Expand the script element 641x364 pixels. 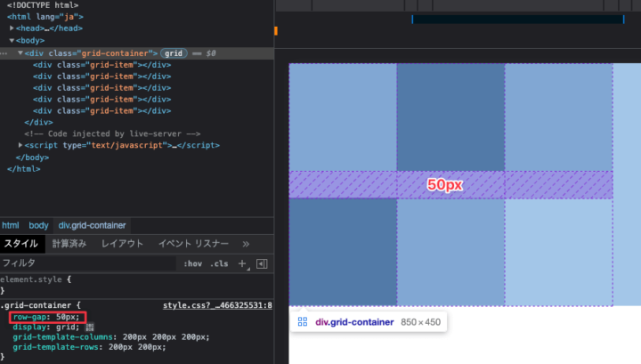point(20,145)
